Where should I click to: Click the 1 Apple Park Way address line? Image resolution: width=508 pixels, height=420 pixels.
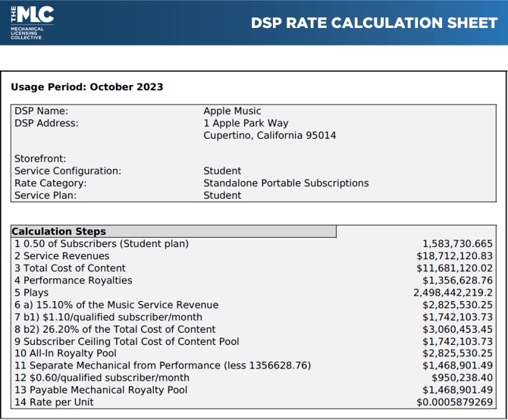click(246, 124)
